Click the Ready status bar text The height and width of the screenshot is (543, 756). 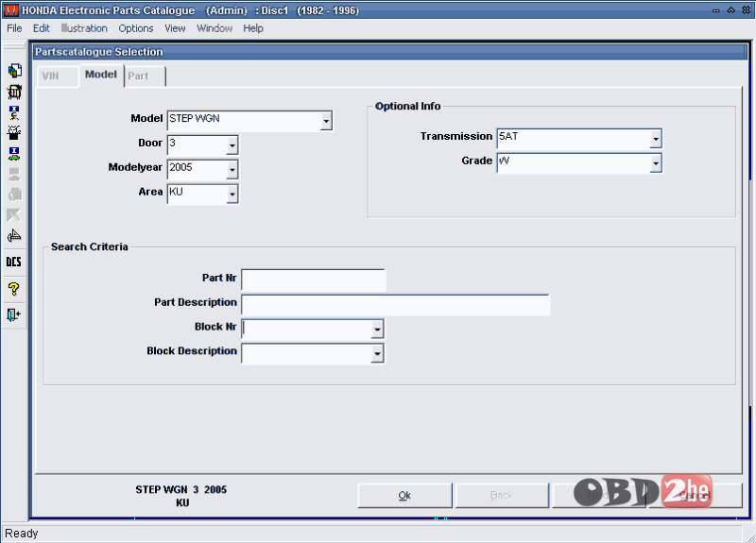pos(21,534)
